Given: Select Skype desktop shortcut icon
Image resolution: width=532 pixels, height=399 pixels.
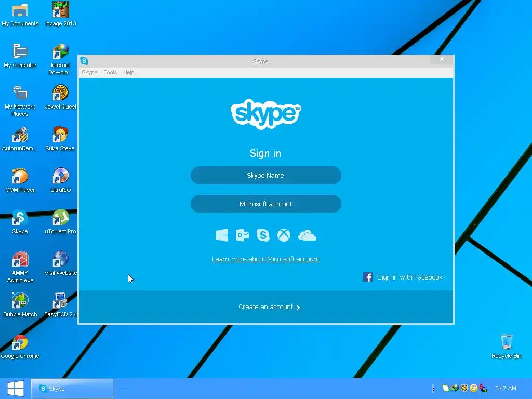Looking at the screenshot, I should pyautogui.click(x=20, y=222).
